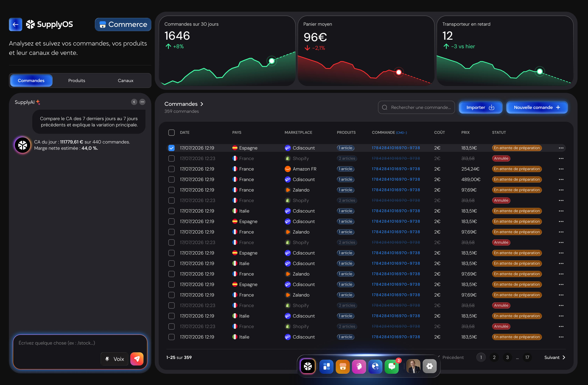The width and height of the screenshot is (588, 385).
Task: Uncheck the first Espagne Cdiscount row checkbox
Action: point(171,148)
